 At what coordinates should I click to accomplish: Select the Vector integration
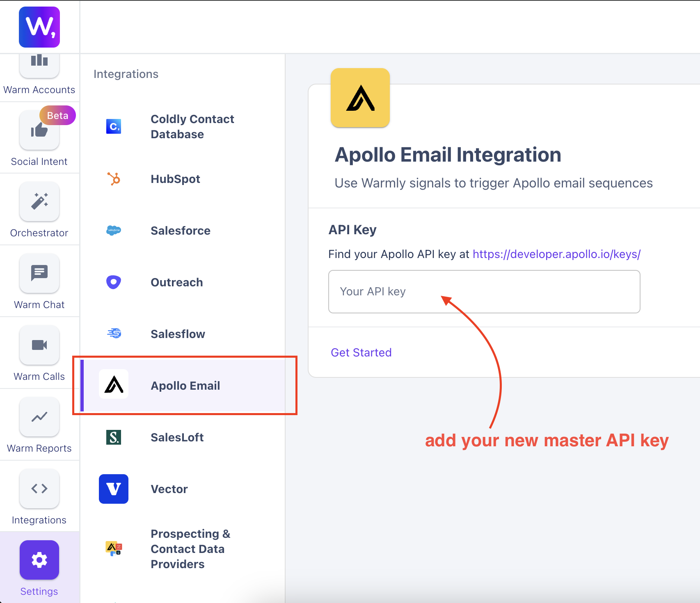[183, 489]
